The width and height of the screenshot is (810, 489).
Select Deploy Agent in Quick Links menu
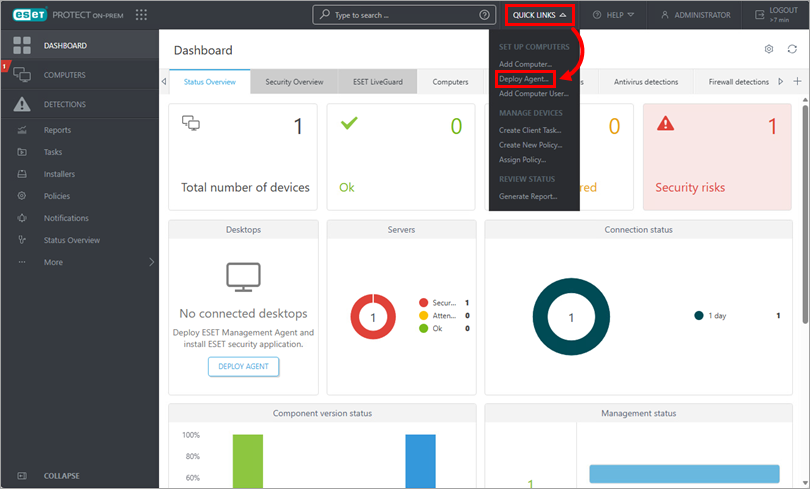(x=524, y=79)
